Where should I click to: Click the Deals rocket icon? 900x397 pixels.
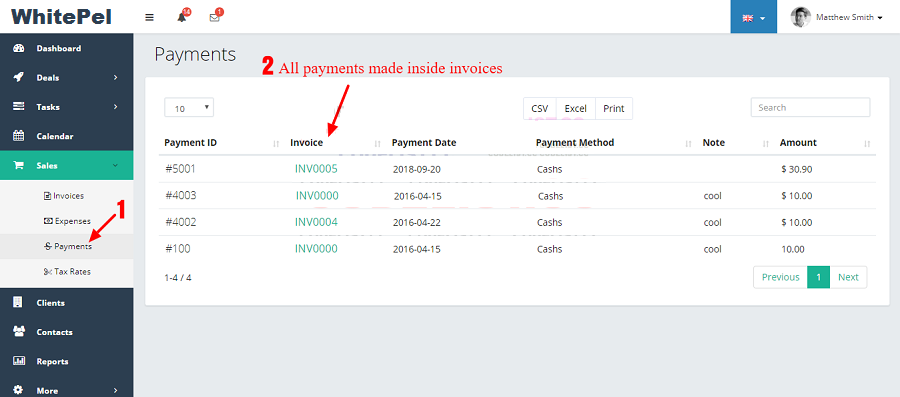(x=18, y=77)
